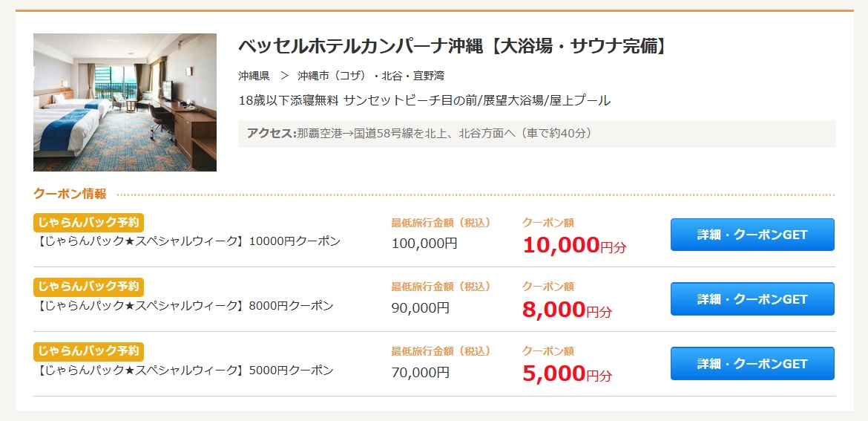Open the スペシャルウィーク 5000円クーポン title
Screen dimensions: 868x421
185,371
